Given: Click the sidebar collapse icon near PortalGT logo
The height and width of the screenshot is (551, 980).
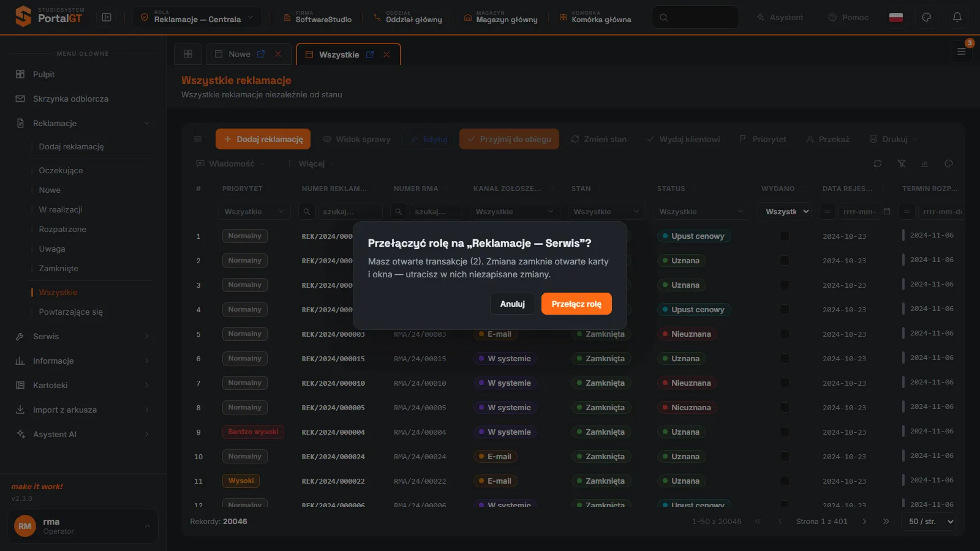Looking at the screenshot, I should pyautogui.click(x=107, y=17).
